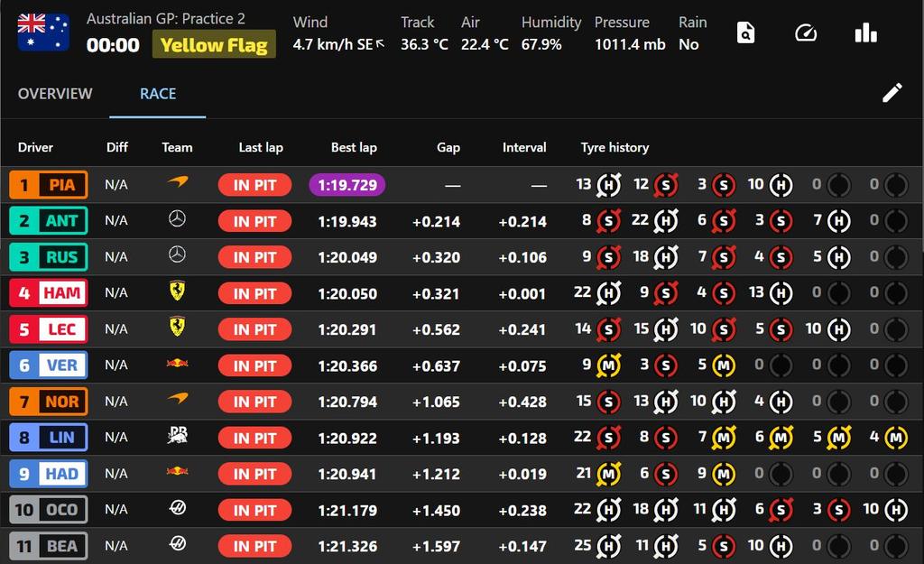Click the Interval column header
This screenshot has height=564, width=924.
tap(524, 147)
